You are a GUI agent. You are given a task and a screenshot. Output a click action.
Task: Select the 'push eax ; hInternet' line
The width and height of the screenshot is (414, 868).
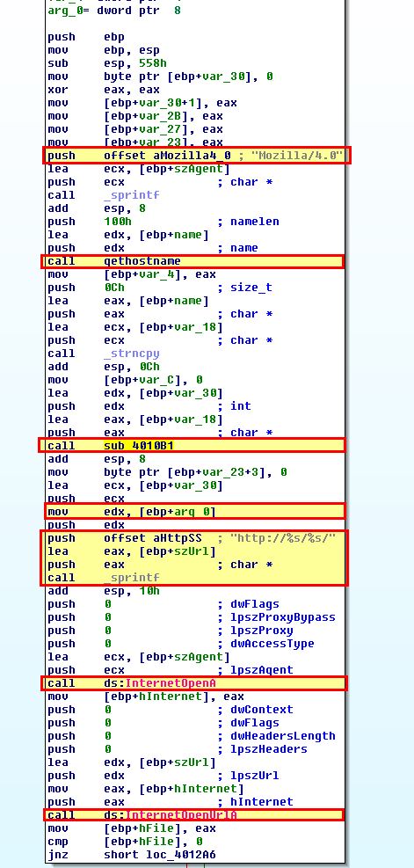point(171,801)
